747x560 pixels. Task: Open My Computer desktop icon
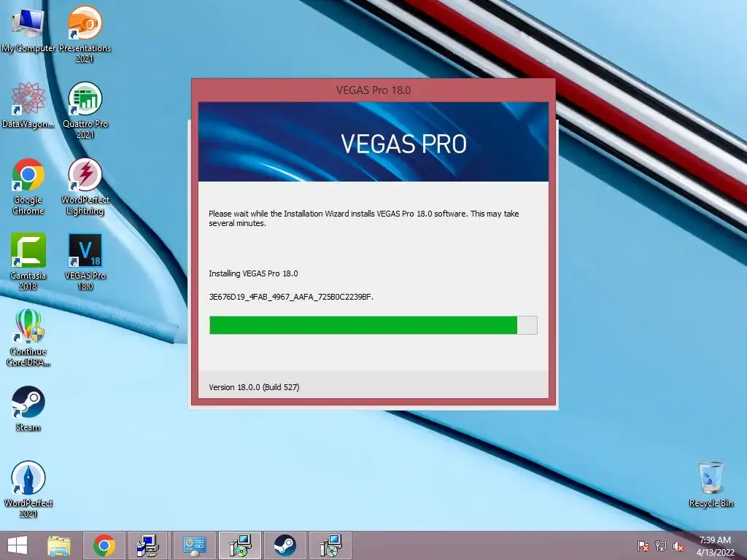click(x=28, y=29)
